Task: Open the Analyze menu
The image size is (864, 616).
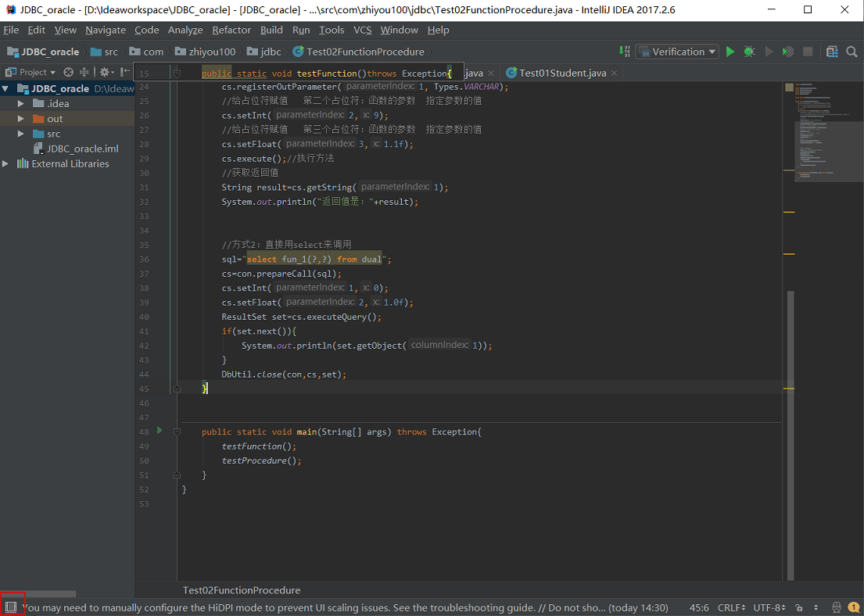Action: (x=185, y=30)
